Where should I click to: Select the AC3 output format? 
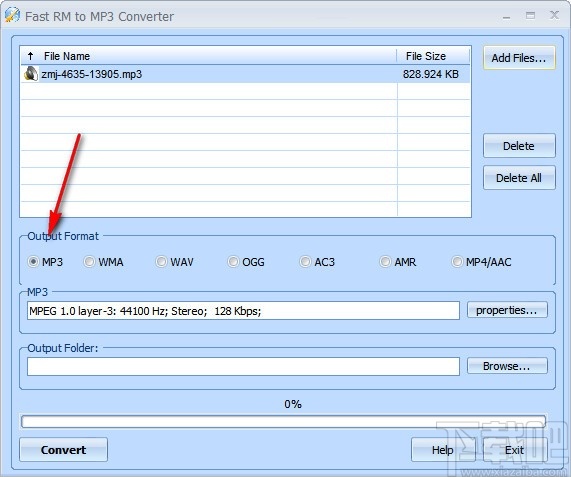(x=317, y=262)
